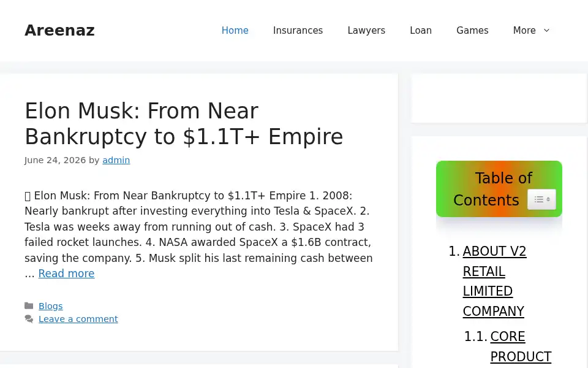Image resolution: width=588 pixels, height=368 pixels.
Task: Open the Blogs category link
Action: (51, 306)
